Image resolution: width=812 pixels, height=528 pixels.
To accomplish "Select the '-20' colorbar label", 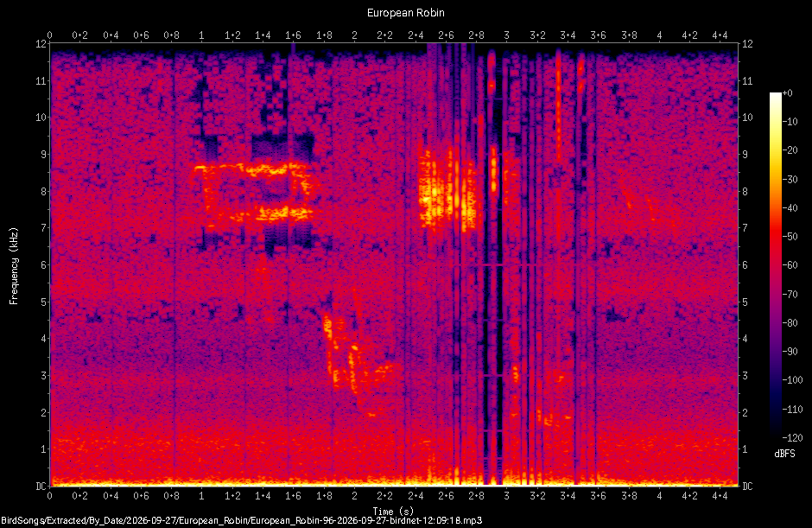I will [x=790, y=150].
